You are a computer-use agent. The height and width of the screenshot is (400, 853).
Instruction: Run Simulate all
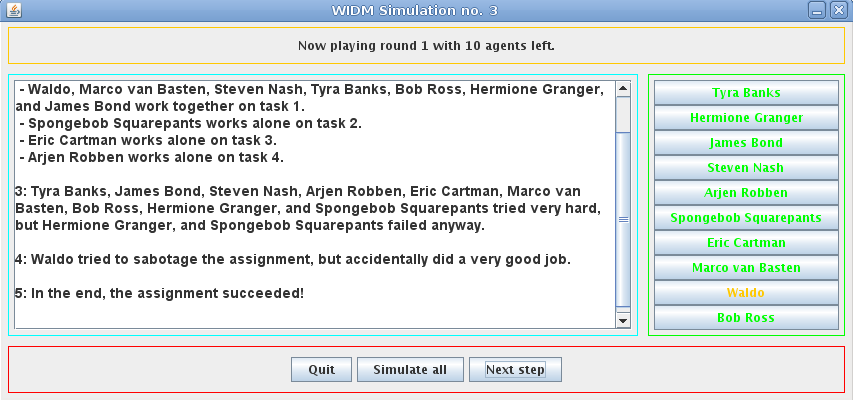tap(410, 370)
